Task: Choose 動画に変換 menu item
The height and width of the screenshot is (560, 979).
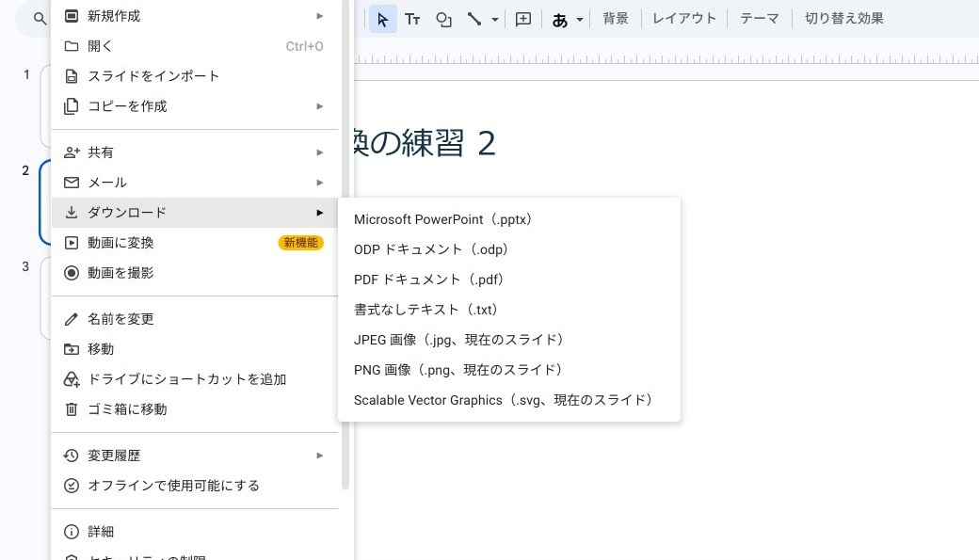Action: (x=195, y=243)
